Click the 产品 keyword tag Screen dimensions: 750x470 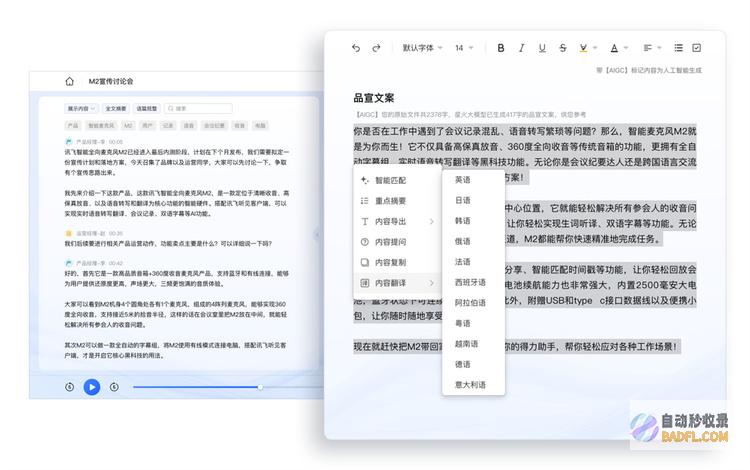[73, 126]
